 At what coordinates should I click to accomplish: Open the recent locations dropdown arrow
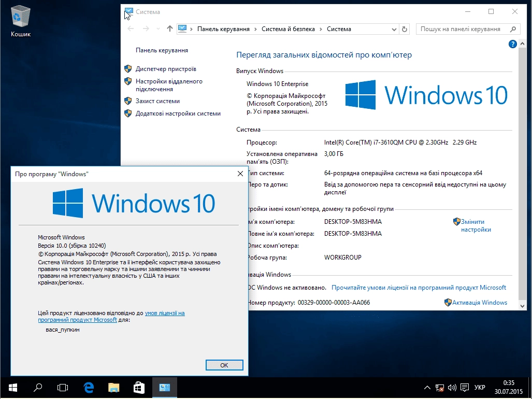pyautogui.click(x=158, y=29)
